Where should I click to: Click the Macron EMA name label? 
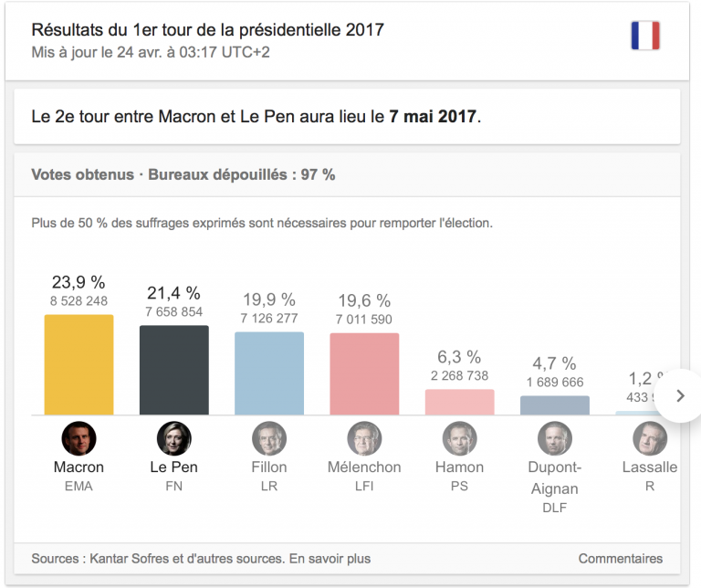(x=78, y=476)
